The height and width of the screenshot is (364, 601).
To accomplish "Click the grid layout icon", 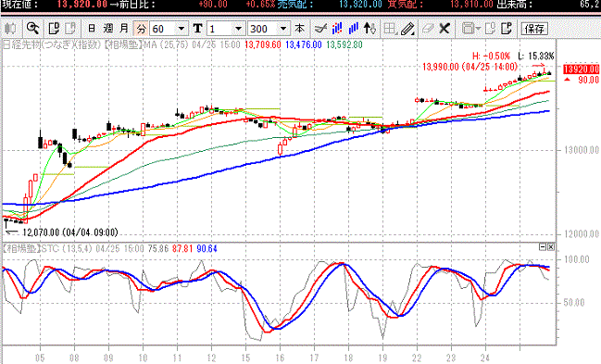I will click(x=390, y=29).
